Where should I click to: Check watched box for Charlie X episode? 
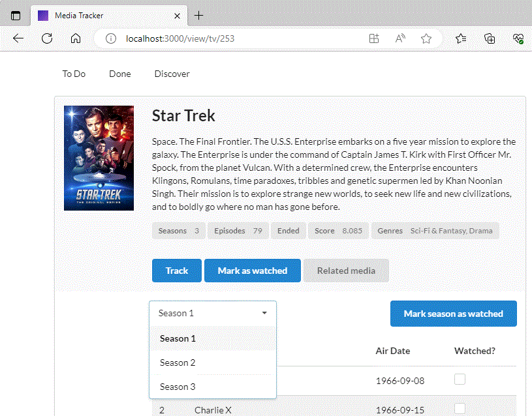460,409
